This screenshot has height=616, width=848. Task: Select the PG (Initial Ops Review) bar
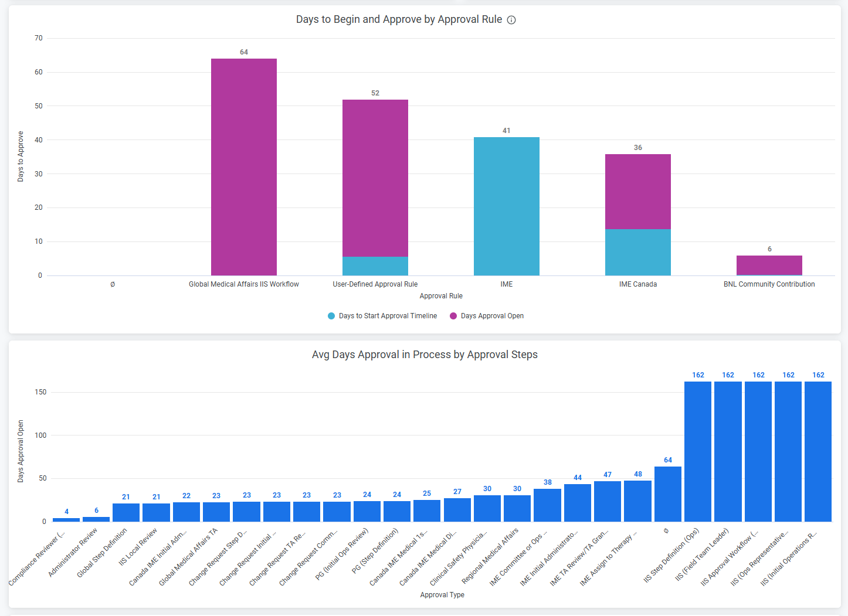[x=367, y=511]
